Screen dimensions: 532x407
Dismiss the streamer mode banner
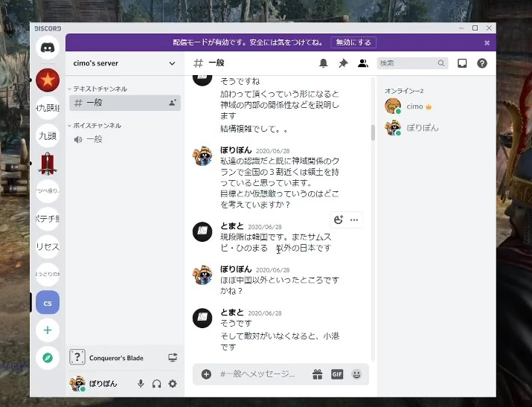487,42
